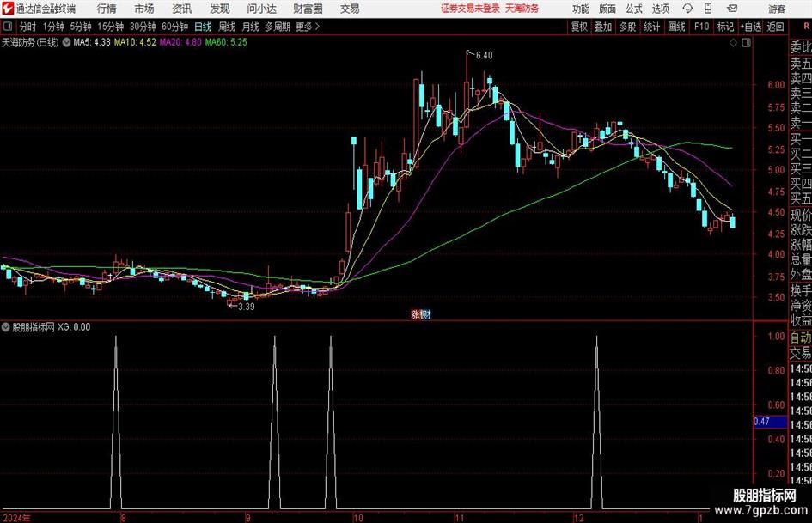Click the 天海防务 stock name in title bar
Image resolution: width=812 pixels, height=523 pixels.
point(522,9)
